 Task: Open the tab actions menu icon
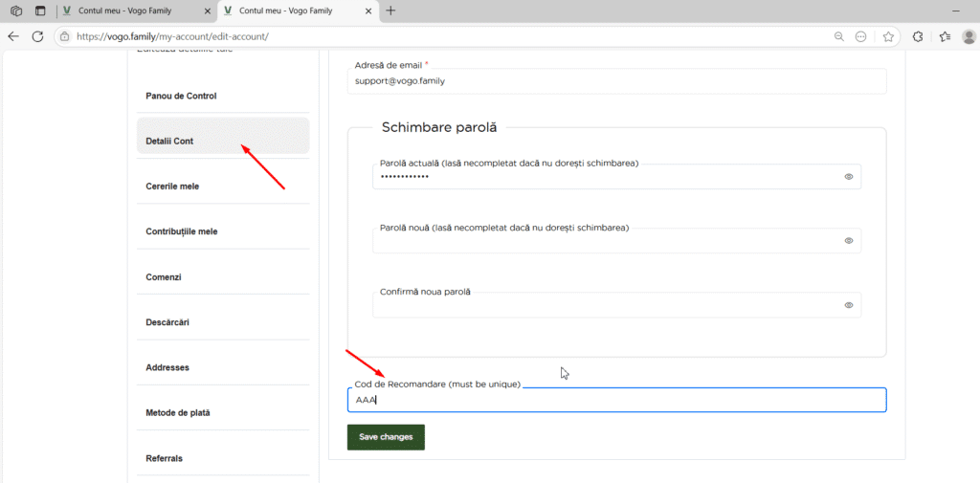point(40,11)
